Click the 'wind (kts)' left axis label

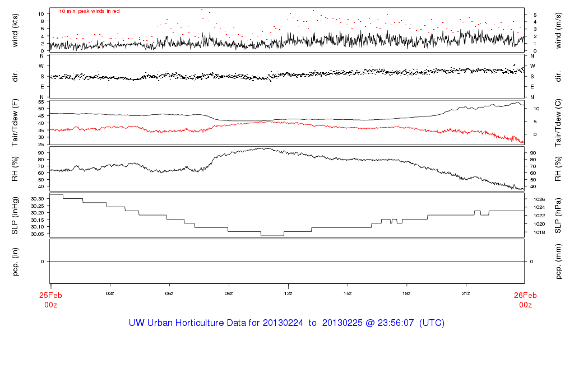pos(15,30)
